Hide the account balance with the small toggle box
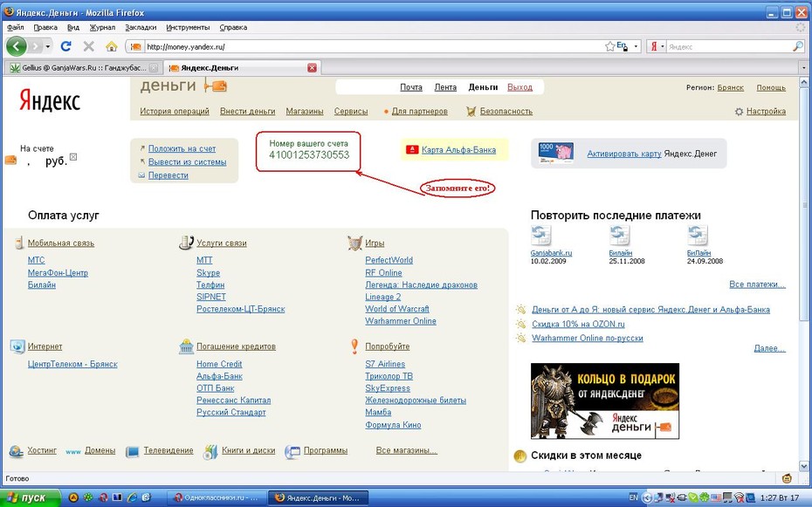This screenshot has height=507, width=812. [x=73, y=157]
